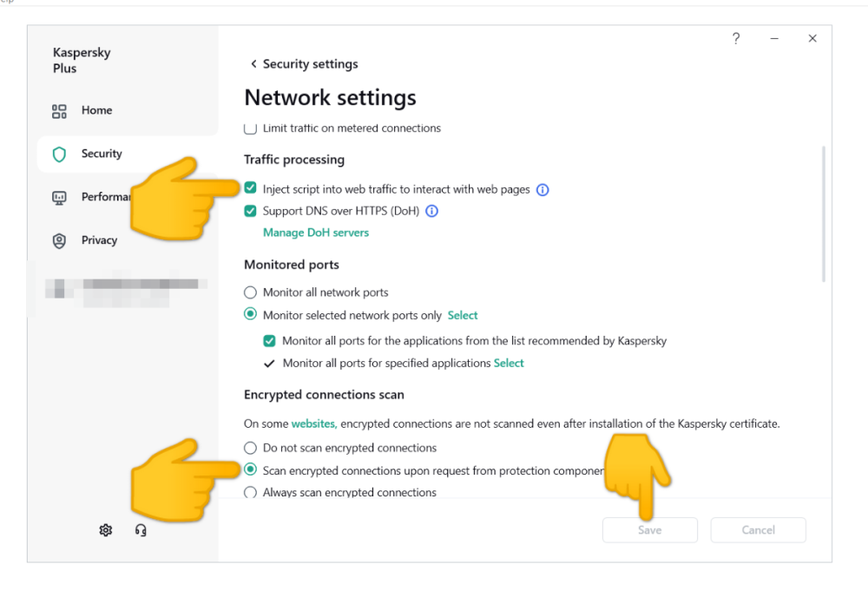Image resolution: width=868 pixels, height=597 pixels.
Task: Click the vertical scrollbar in settings panel
Action: tap(823, 213)
